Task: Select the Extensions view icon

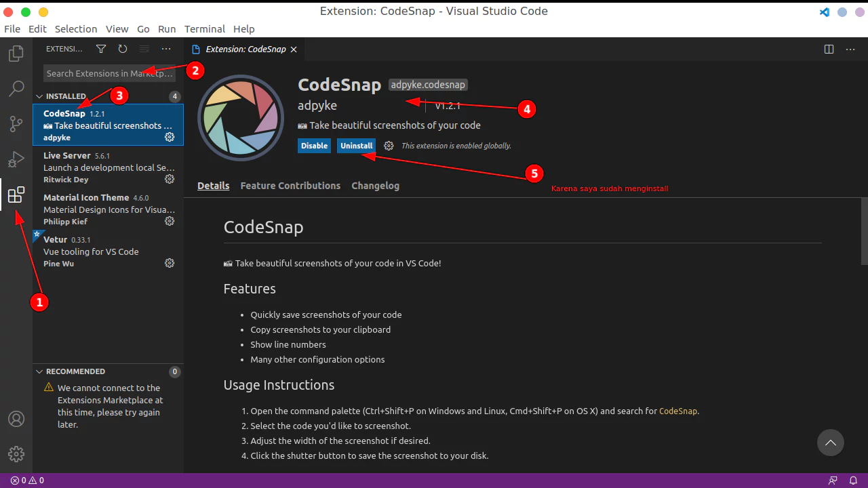Action: tap(16, 195)
